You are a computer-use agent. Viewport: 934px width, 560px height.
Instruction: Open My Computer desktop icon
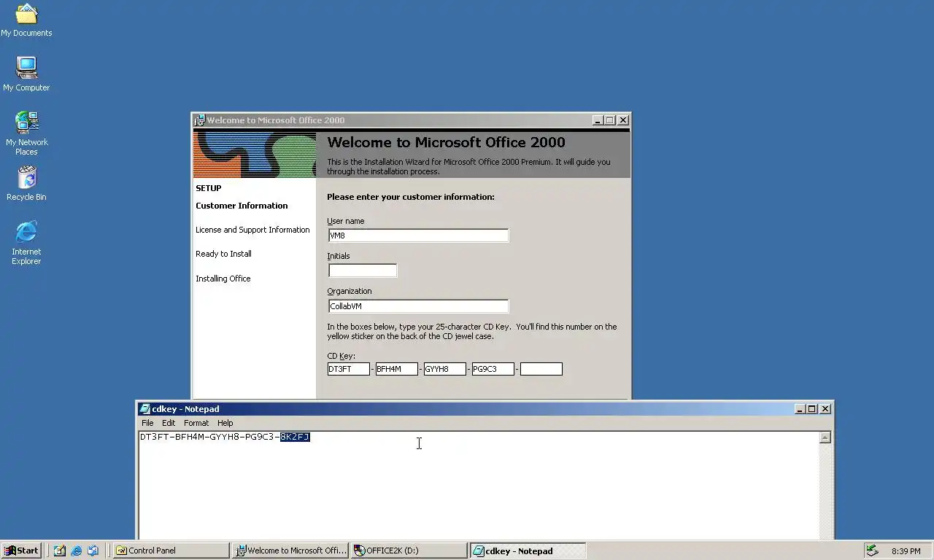coord(26,74)
